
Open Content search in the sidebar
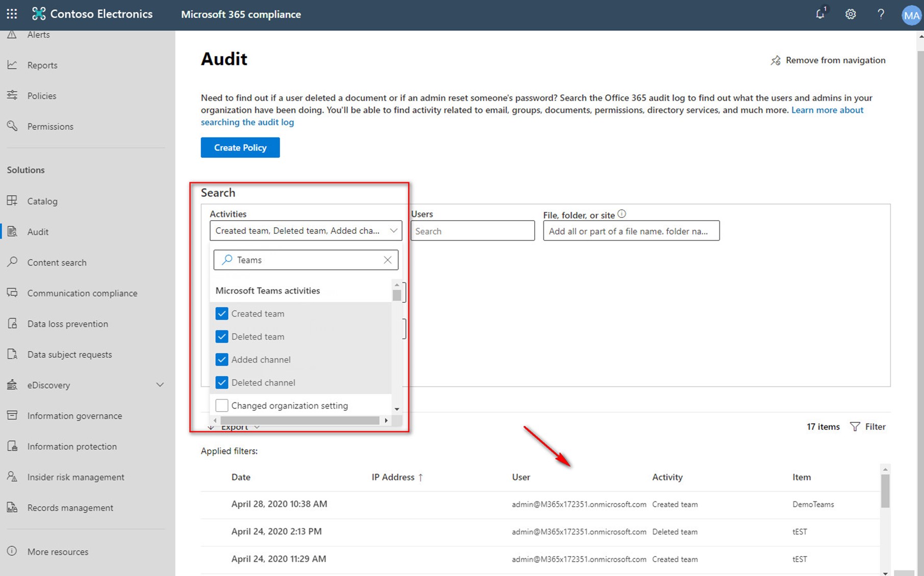click(x=57, y=262)
